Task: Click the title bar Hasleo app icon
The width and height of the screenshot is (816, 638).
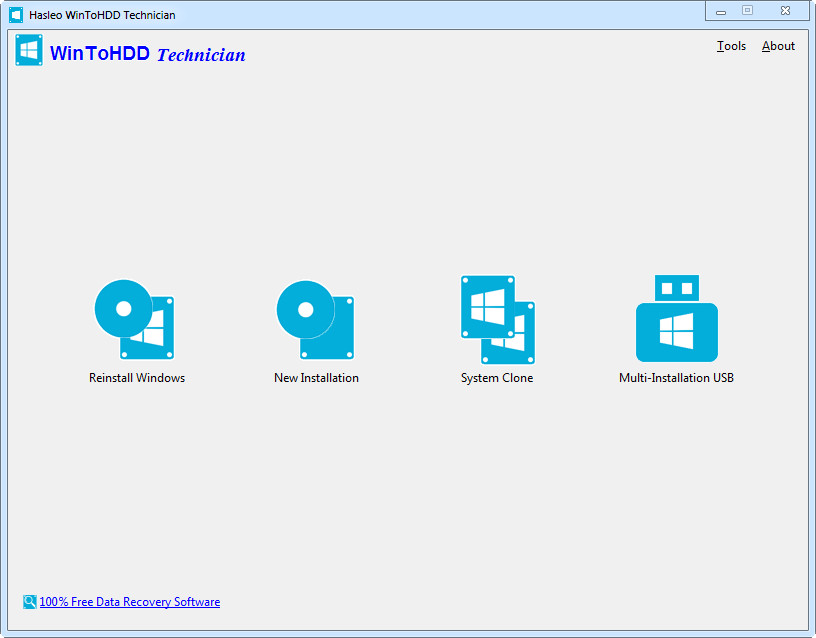Action: click(x=16, y=15)
